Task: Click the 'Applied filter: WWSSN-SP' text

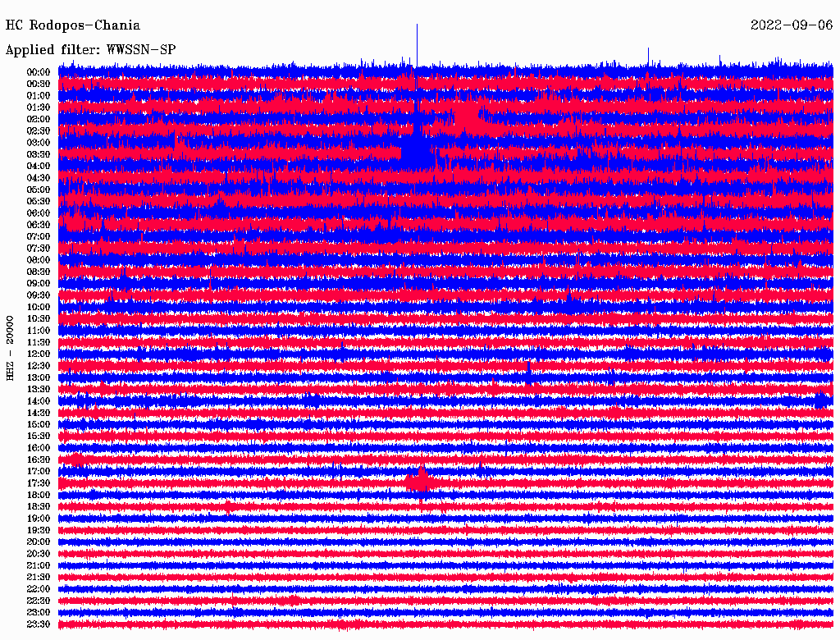Action: click(90, 50)
